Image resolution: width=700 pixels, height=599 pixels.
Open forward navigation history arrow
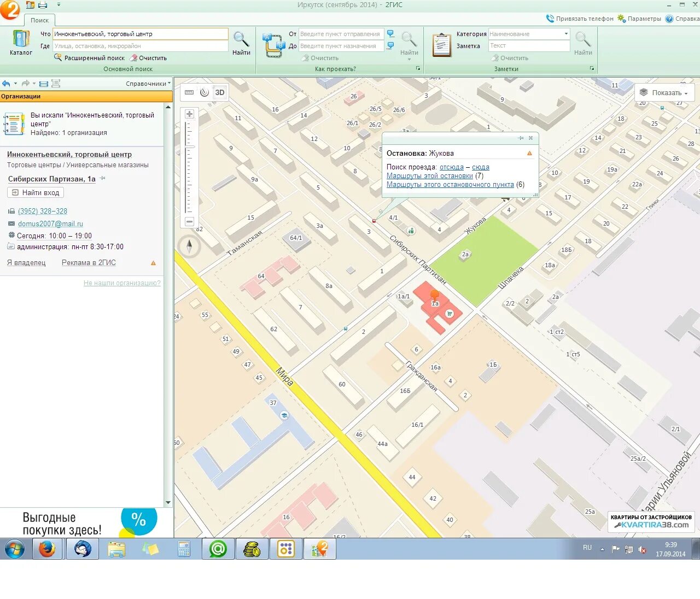34,84
